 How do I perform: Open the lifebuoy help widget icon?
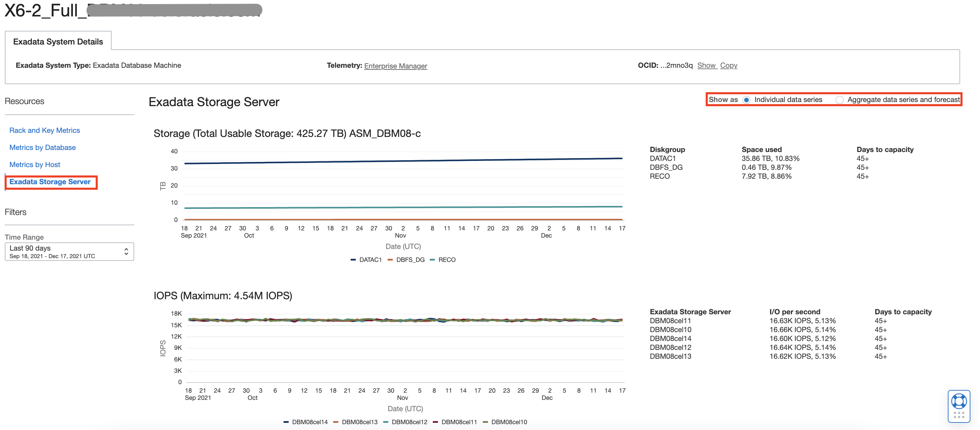point(959,401)
